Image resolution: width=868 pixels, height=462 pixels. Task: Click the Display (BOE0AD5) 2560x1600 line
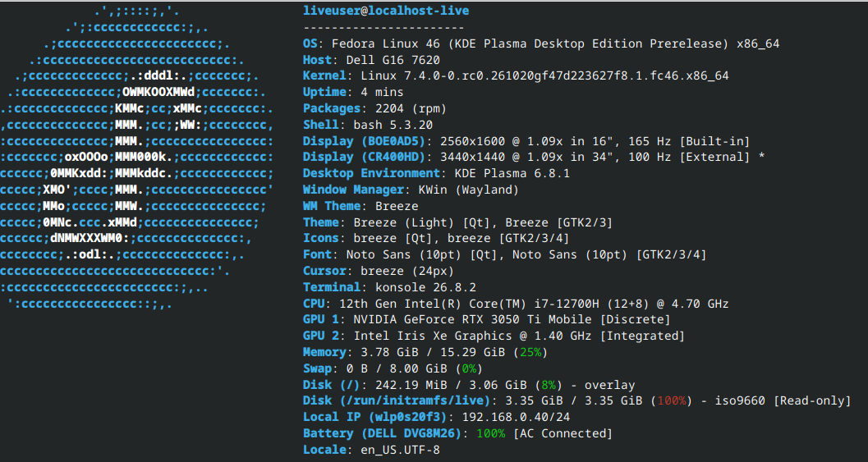point(526,141)
